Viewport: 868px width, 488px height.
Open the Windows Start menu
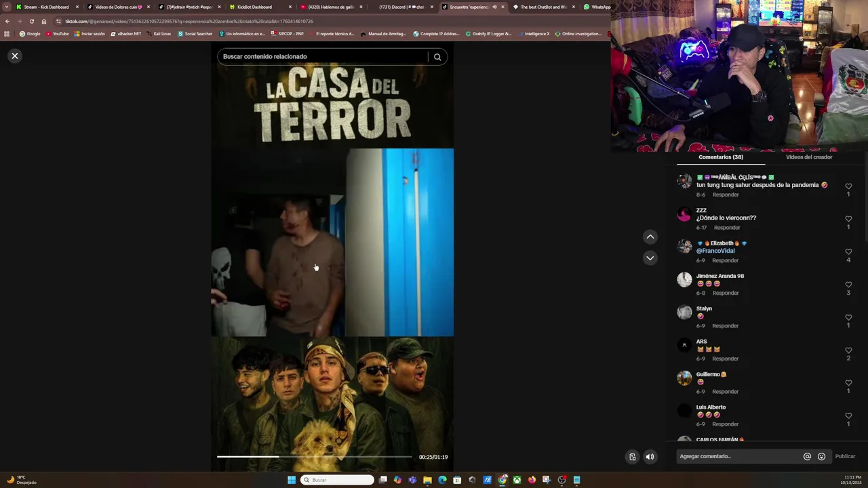tap(292, 480)
